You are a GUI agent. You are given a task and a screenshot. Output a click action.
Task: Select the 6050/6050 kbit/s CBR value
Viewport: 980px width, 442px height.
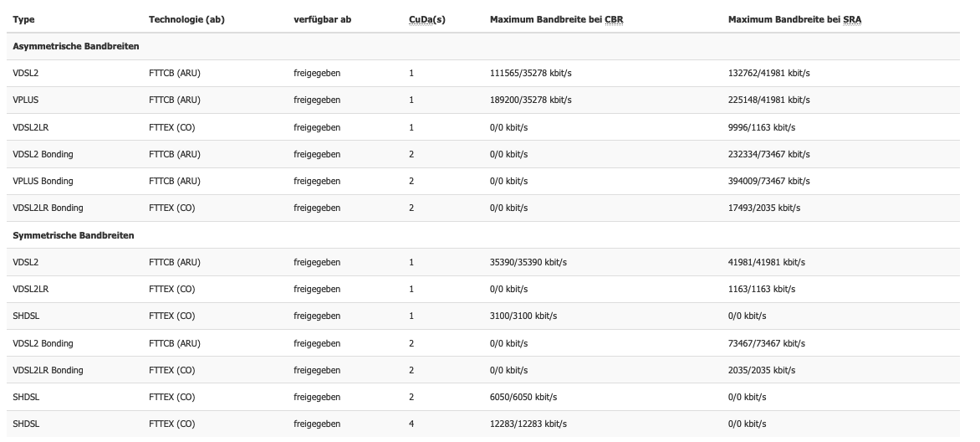(x=523, y=397)
